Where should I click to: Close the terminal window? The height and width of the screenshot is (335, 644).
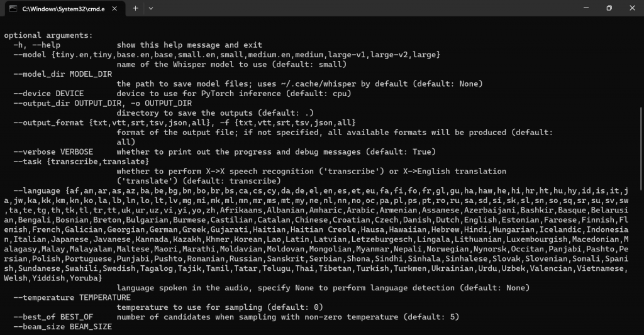[633, 8]
